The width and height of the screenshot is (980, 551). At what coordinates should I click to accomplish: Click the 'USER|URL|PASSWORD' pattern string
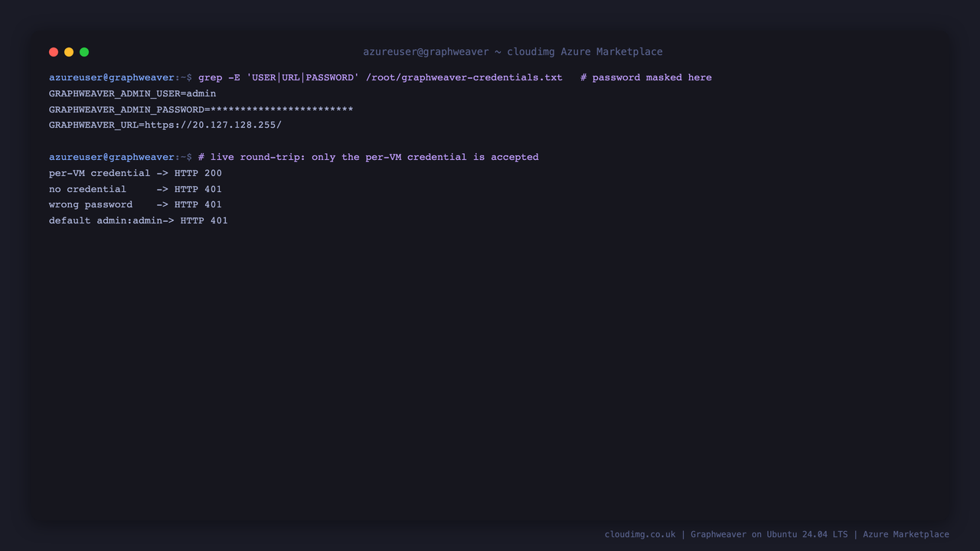coord(303,77)
